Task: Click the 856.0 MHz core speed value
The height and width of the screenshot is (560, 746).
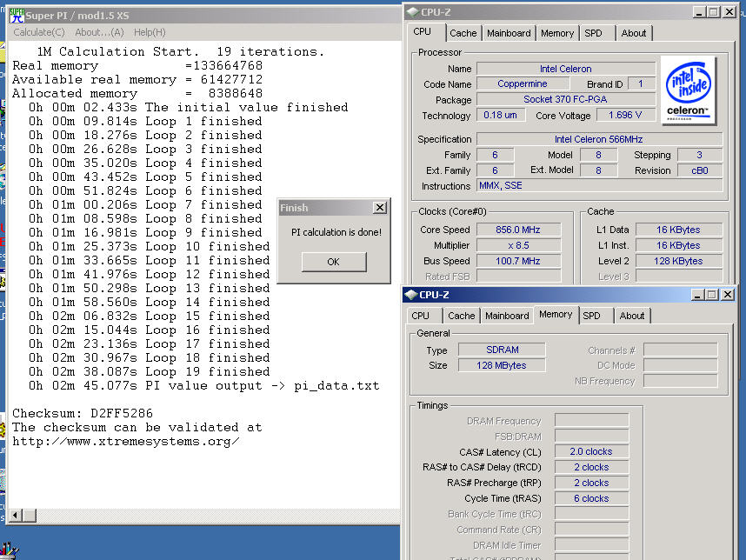Action: tap(518, 230)
